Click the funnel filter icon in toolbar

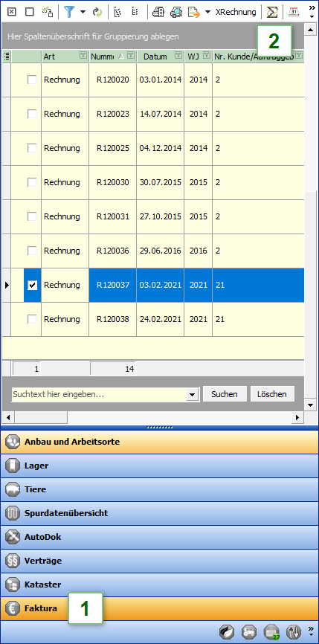pos(70,12)
